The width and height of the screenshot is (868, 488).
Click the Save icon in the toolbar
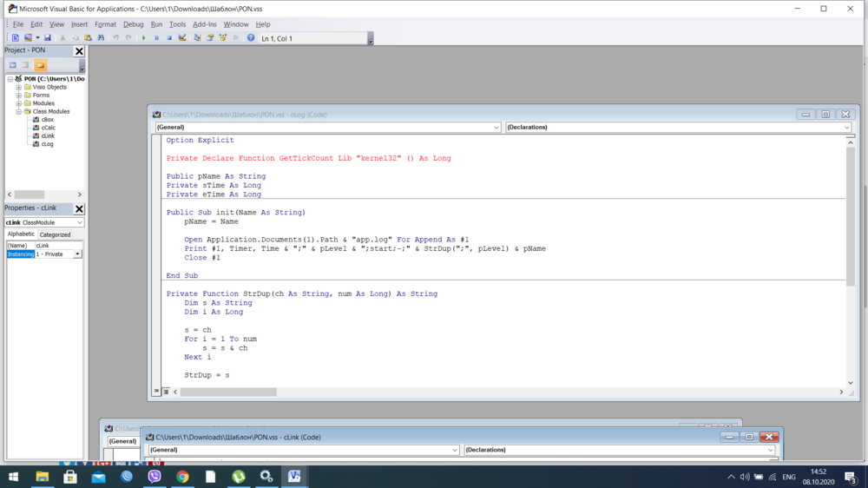(x=48, y=38)
